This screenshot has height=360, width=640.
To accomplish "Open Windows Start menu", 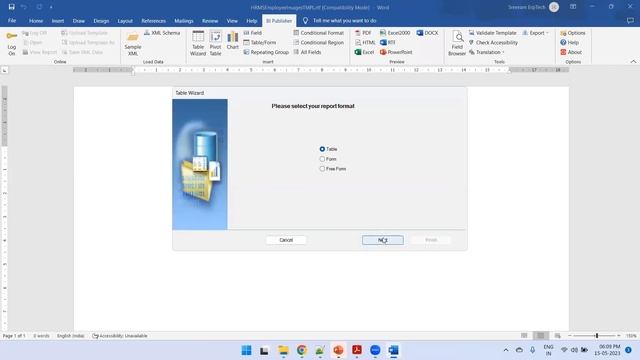I will [247, 350].
